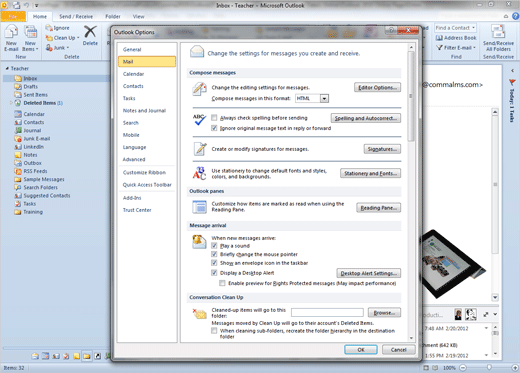Open Spelling and Autocorrect settings
Viewport: 520px width, 373px height.
coord(366,118)
